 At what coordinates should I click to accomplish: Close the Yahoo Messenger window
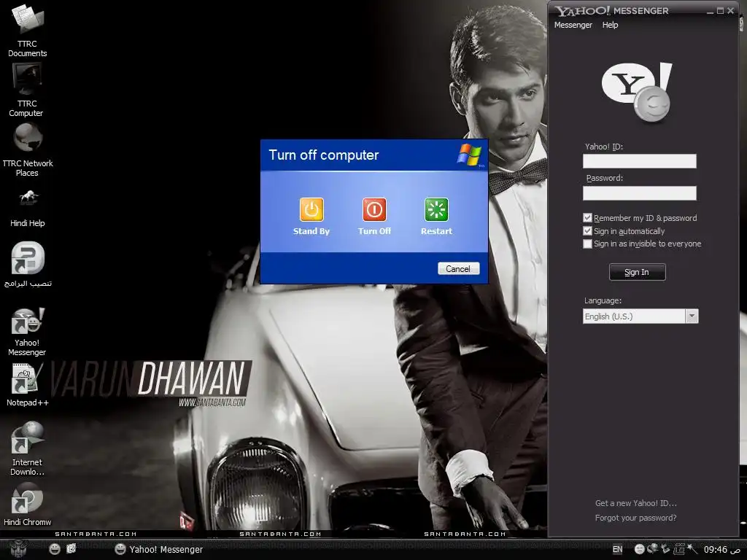coord(730,10)
